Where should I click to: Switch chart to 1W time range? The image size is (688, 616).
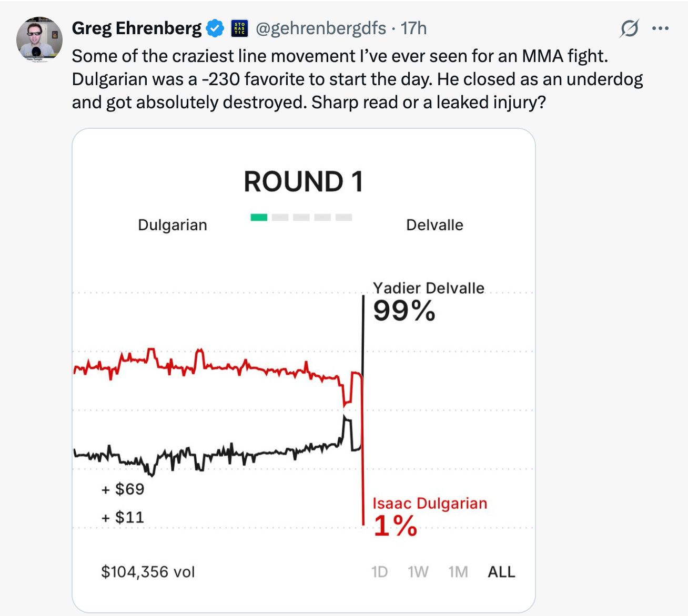[x=418, y=572]
